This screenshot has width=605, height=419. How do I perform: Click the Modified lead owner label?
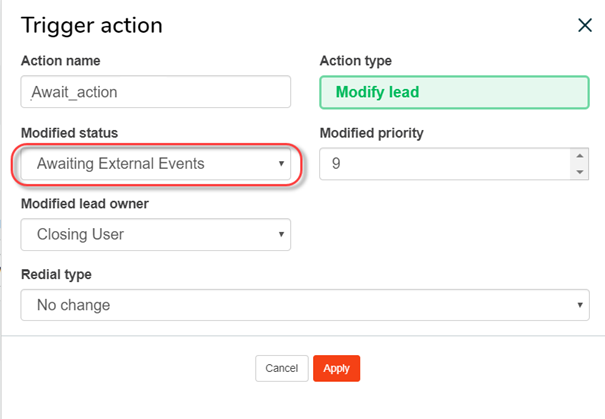[84, 204]
